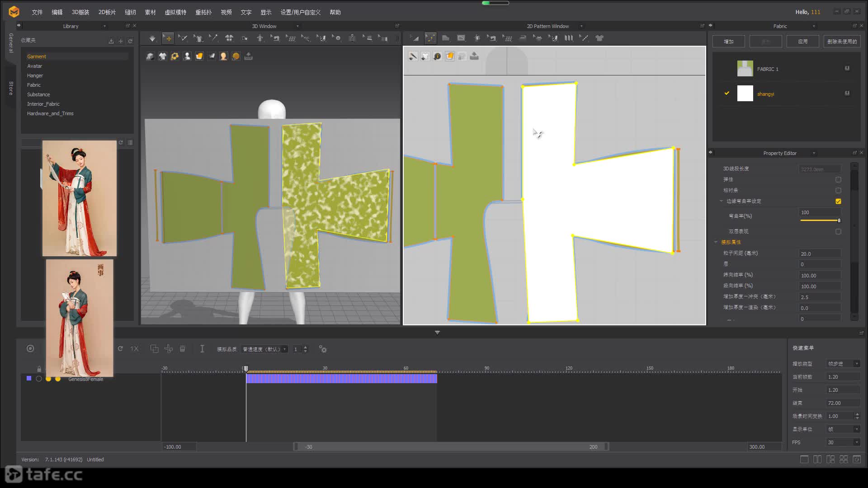Screen dimensions: 868x488
Task: Toggle the 双层表现 checkbox
Action: coord(838,231)
